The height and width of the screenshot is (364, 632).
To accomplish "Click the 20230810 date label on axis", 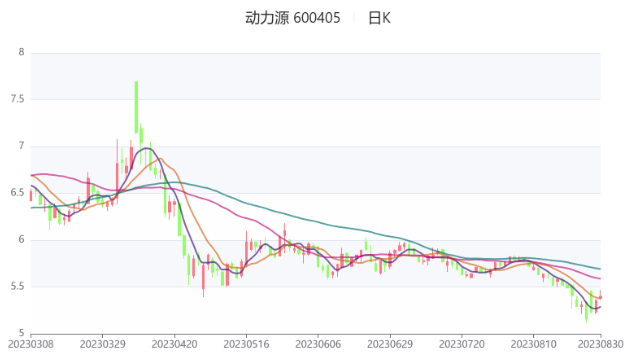I will (533, 345).
